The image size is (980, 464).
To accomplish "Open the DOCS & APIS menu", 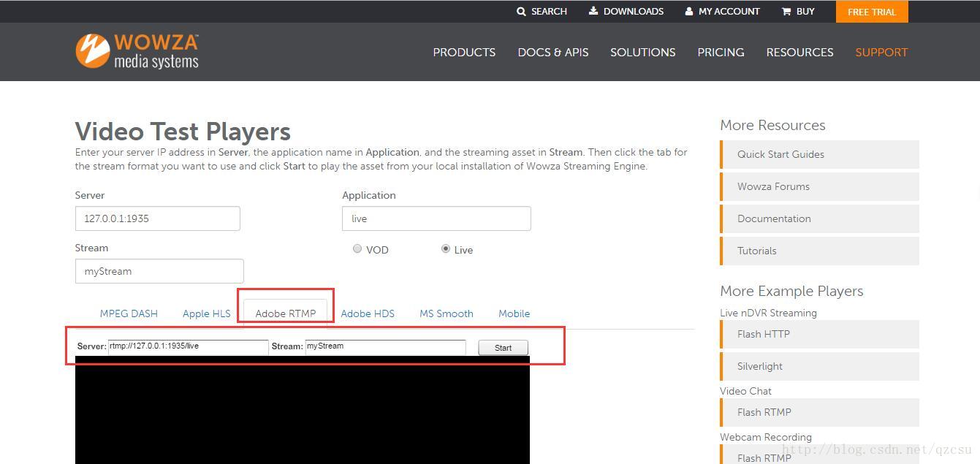I will (553, 53).
